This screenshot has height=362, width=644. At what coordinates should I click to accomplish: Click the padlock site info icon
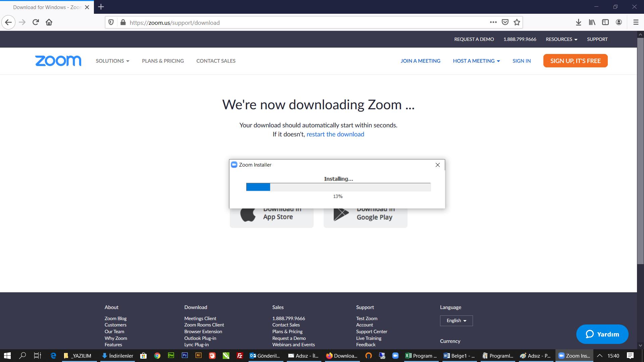coord(123,22)
